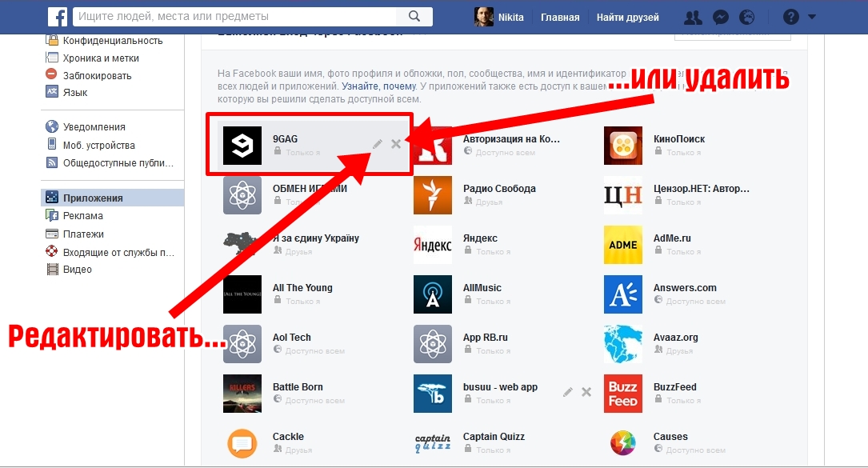Click the Главная link in top bar

560,17
